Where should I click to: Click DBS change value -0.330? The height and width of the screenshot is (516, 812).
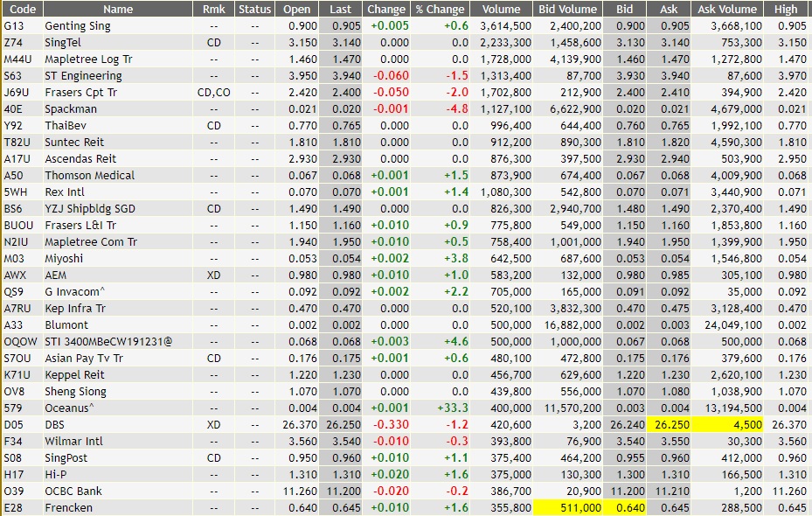pyautogui.click(x=392, y=425)
